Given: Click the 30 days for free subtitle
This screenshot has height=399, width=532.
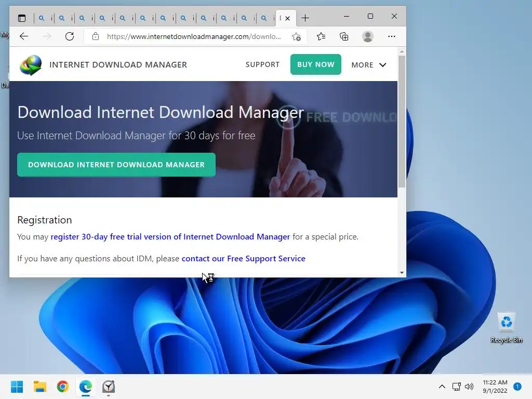Looking at the screenshot, I should tap(136, 136).
